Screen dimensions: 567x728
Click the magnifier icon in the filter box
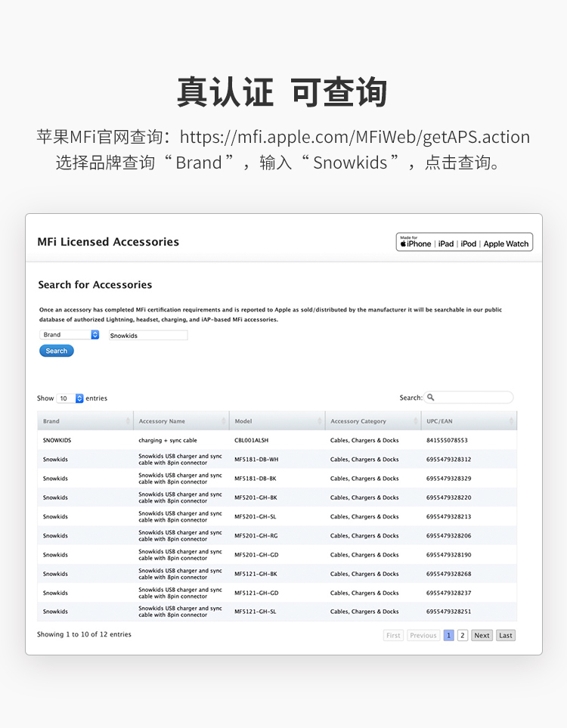[430, 398]
